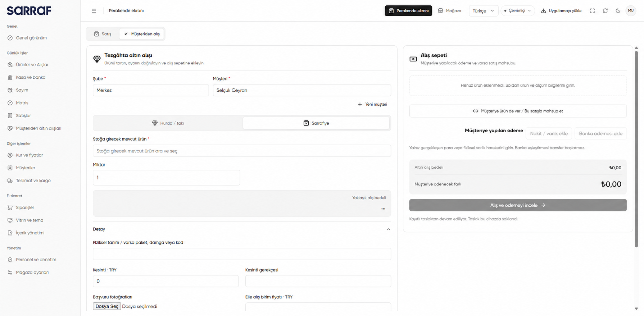Click Alış ve ödemeyi incele button
The image size is (644, 316).
(x=518, y=205)
